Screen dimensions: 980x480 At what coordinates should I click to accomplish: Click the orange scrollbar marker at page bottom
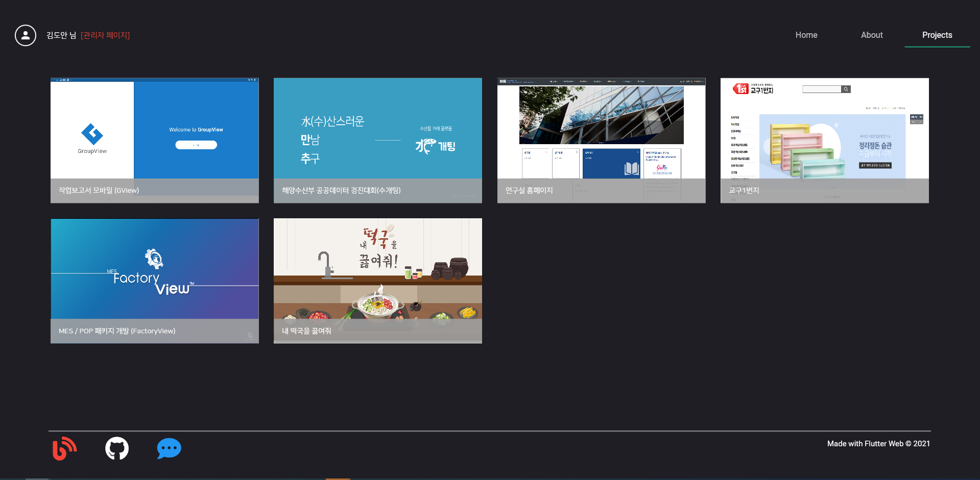[x=337, y=477]
